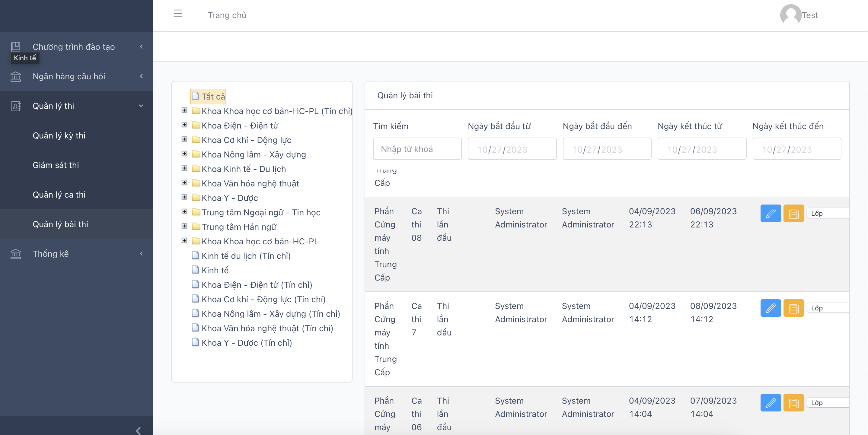The image size is (868, 435).
Task: Expand Trung tâm Hán ngữ tree node
Action: coord(184,226)
